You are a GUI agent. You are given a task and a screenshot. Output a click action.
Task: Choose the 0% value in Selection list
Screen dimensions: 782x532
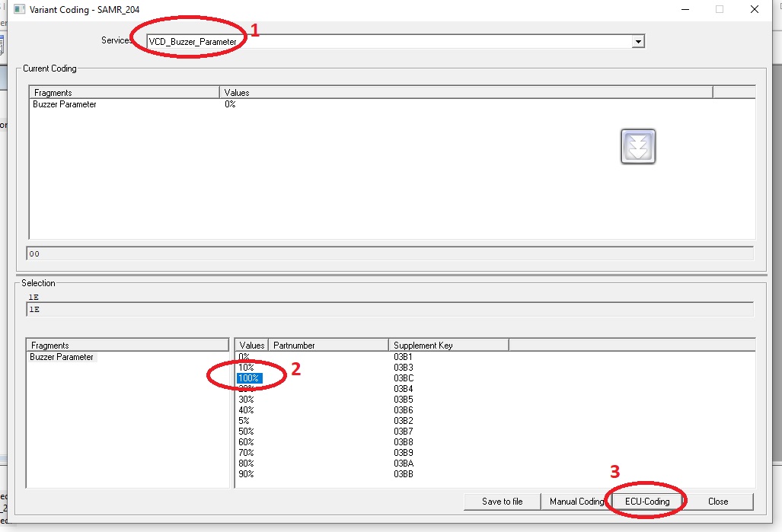click(244, 356)
